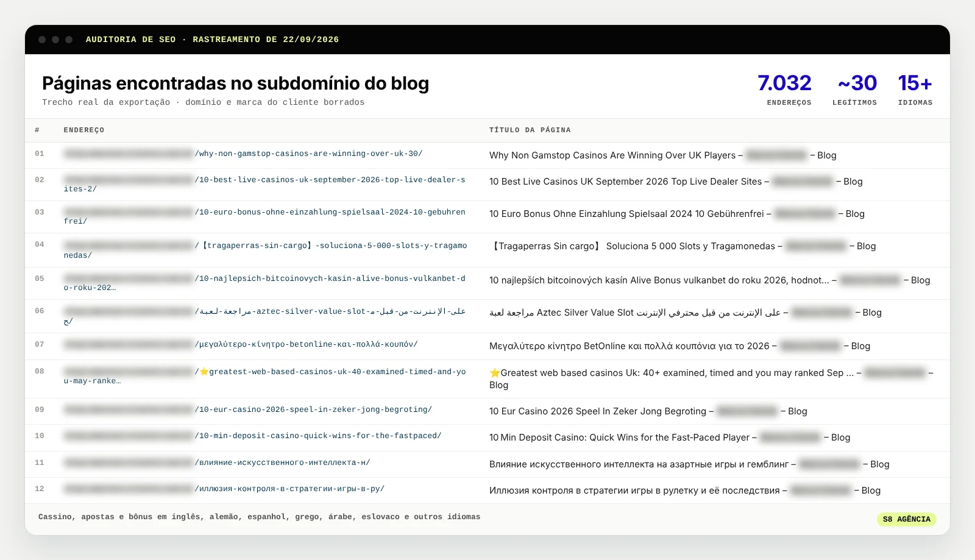Viewport: 975px width, 560px height.
Task: Select the row 12 Russian roulette strategy title
Action: (x=634, y=491)
